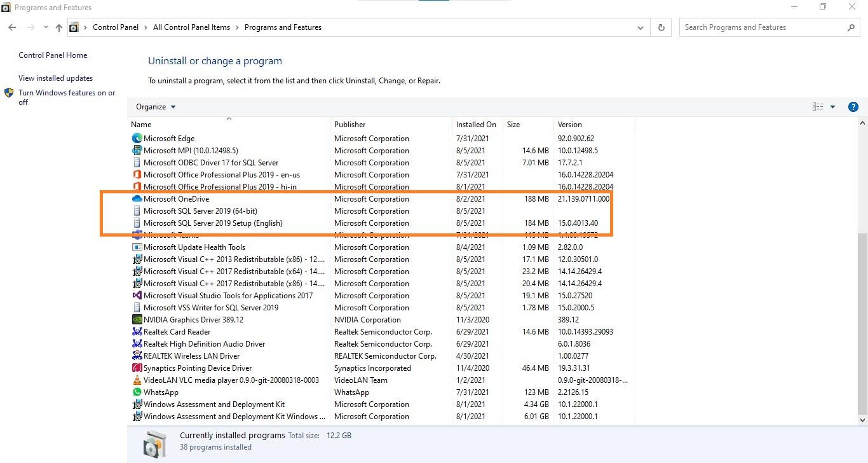Screen dimensions: 868x463
Task: Open Control Panel Home link
Action: tap(53, 55)
